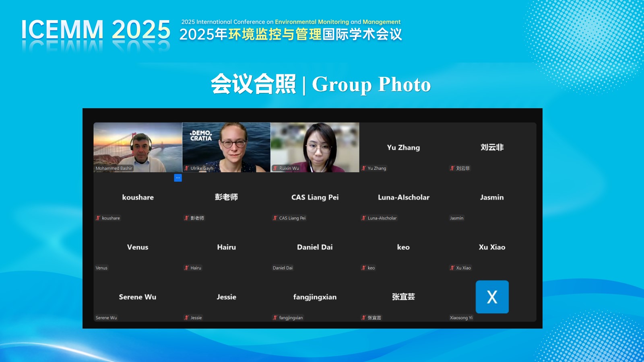Select Ulrike Gayh's video thumbnail
This screenshot has width=644, height=362.
226,147
